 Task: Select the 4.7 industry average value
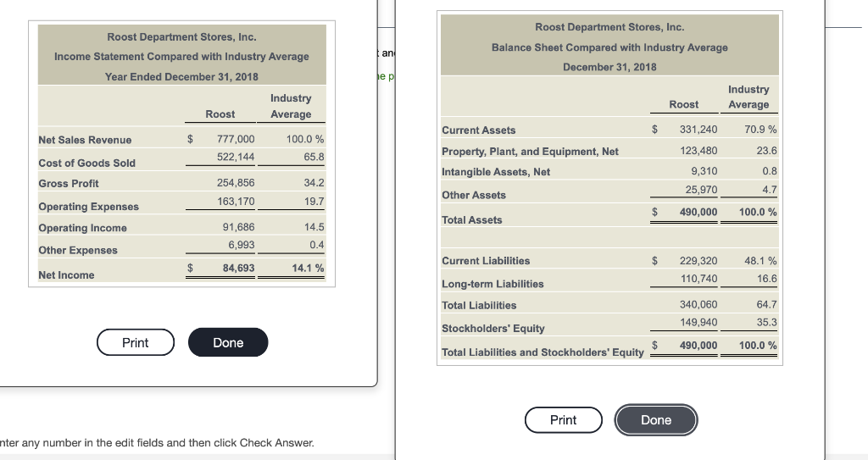(x=770, y=189)
